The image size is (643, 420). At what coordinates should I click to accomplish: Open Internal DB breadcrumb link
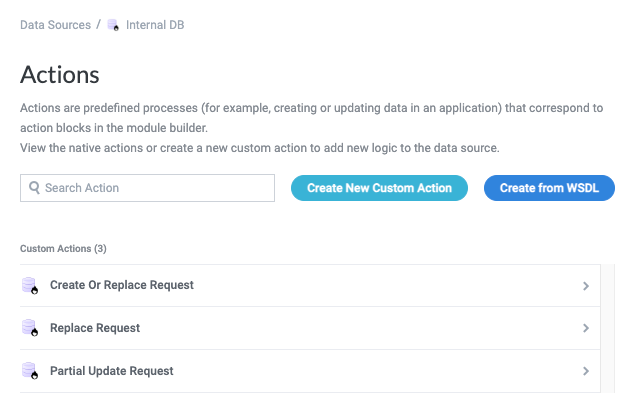tap(155, 25)
